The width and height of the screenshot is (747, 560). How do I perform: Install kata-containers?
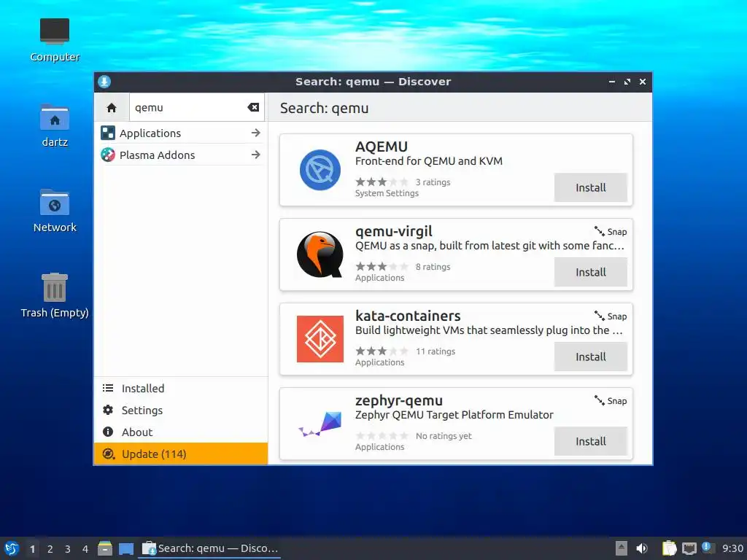(591, 357)
